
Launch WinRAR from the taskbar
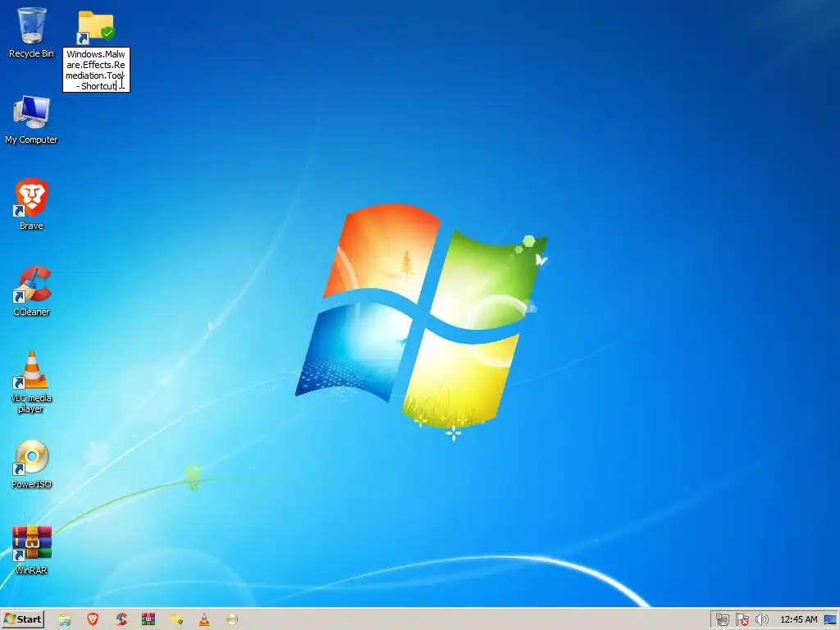coord(148,619)
